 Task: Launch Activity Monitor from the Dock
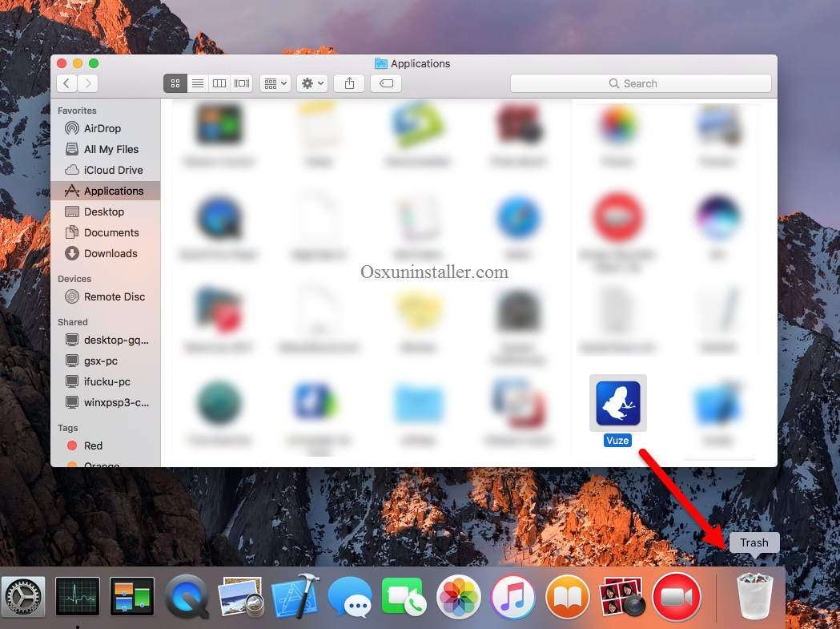click(x=78, y=597)
